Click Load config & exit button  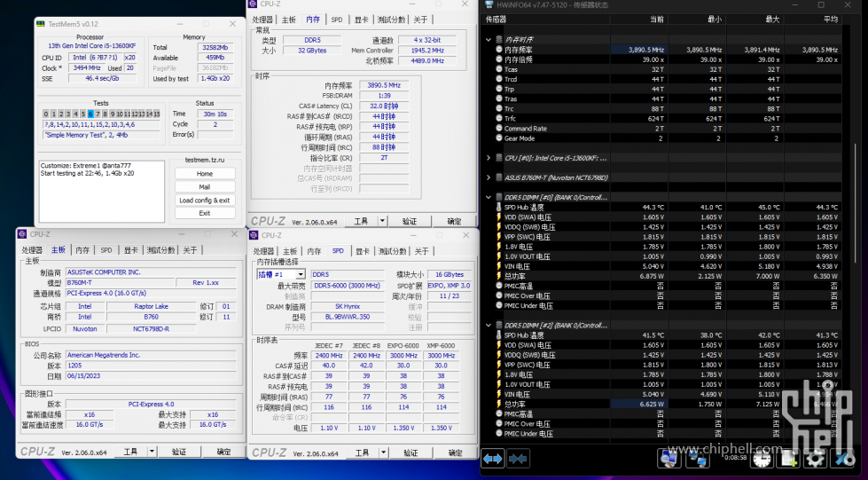point(205,201)
